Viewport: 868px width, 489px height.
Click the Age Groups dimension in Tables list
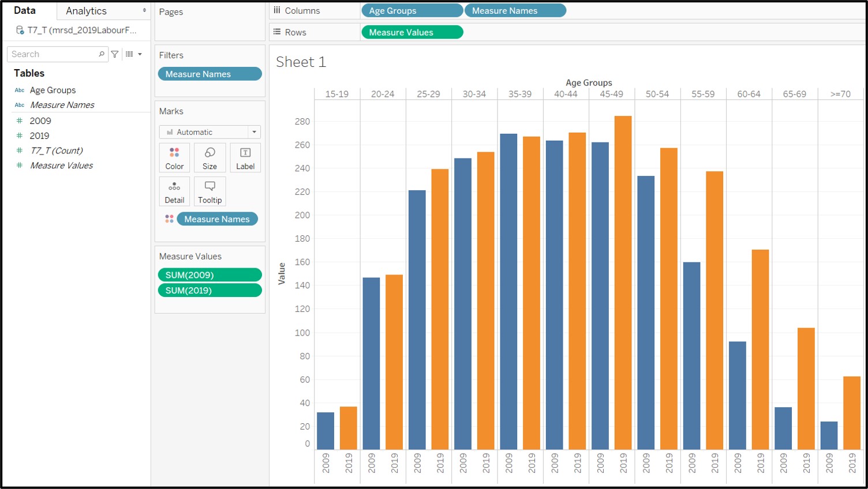coord(53,90)
